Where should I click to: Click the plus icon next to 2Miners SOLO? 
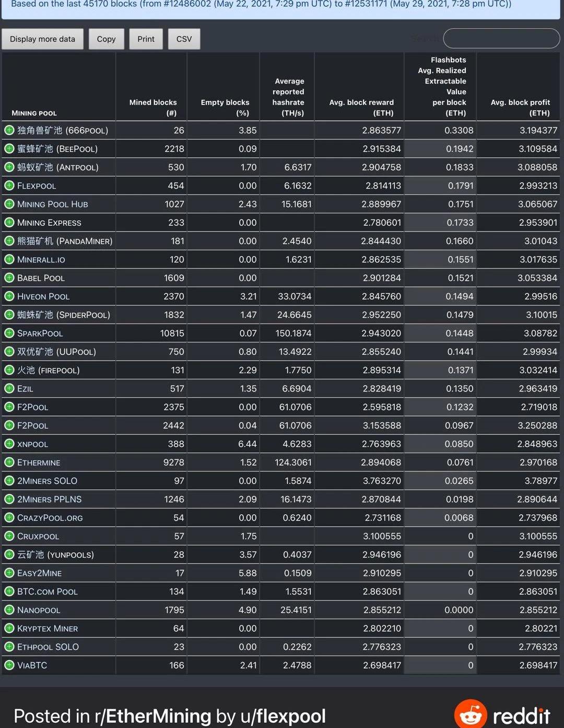pyautogui.click(x=9, y=480)
